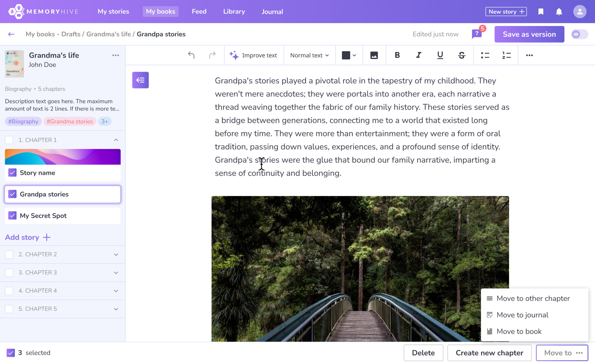
Task: Toggle italic formatting
Action: [419, 55]
